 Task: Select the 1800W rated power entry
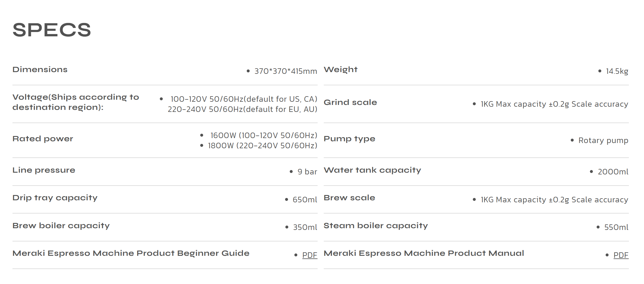262,146
